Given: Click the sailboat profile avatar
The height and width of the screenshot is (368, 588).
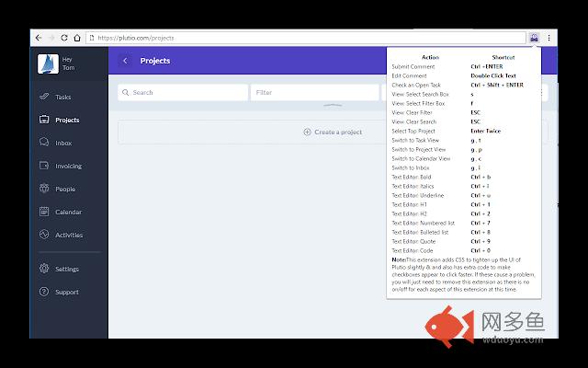Looking at the screenshot, I should (x=48, y=63).
